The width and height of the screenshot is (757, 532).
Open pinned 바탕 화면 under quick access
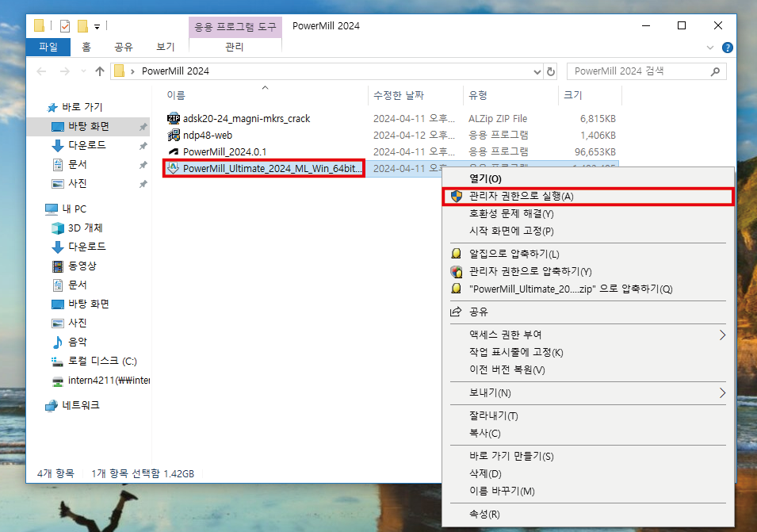(x=88, y=127)
